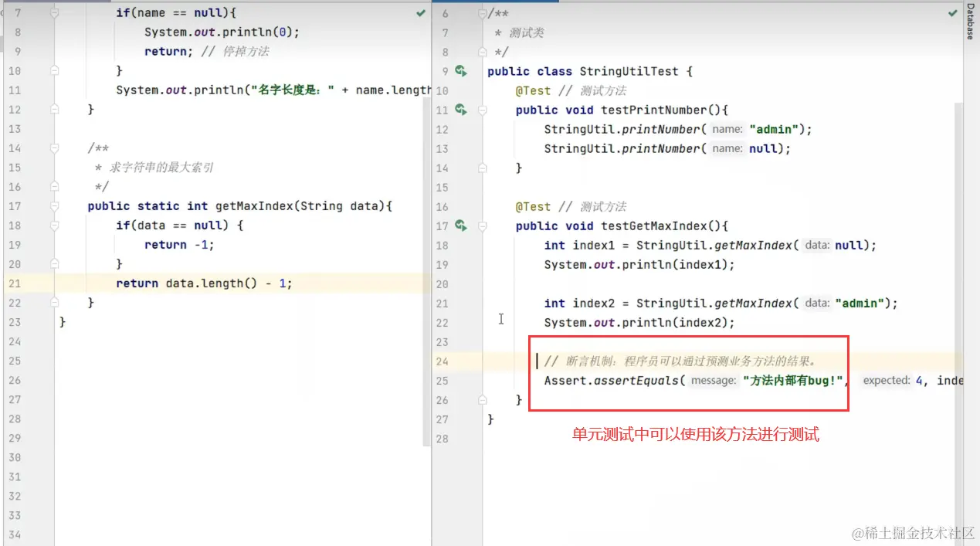Click fold end marker on left line 22

click(55, 303)
